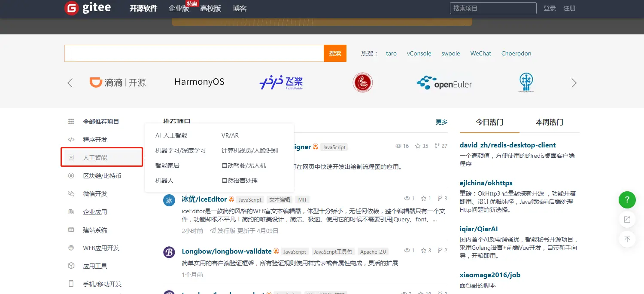Click 注册 in the header

[x=569, y=8]
